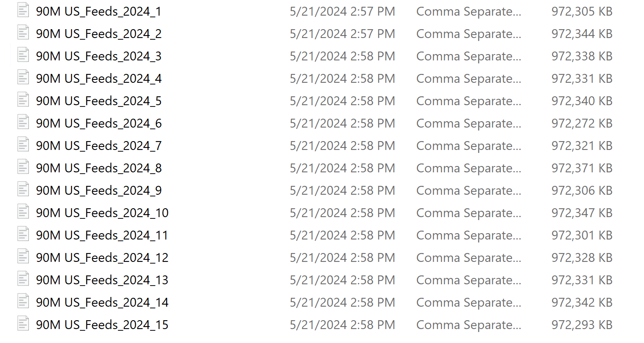Click the file icon for 90M US_Feeds_2024_13
Image resolution: width=644 pixels, height=343 pixels.
(23, 279)
